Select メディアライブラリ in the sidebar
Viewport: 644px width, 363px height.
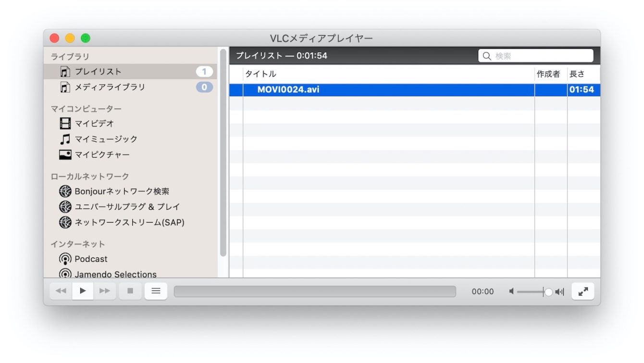[x=130, y=87]
